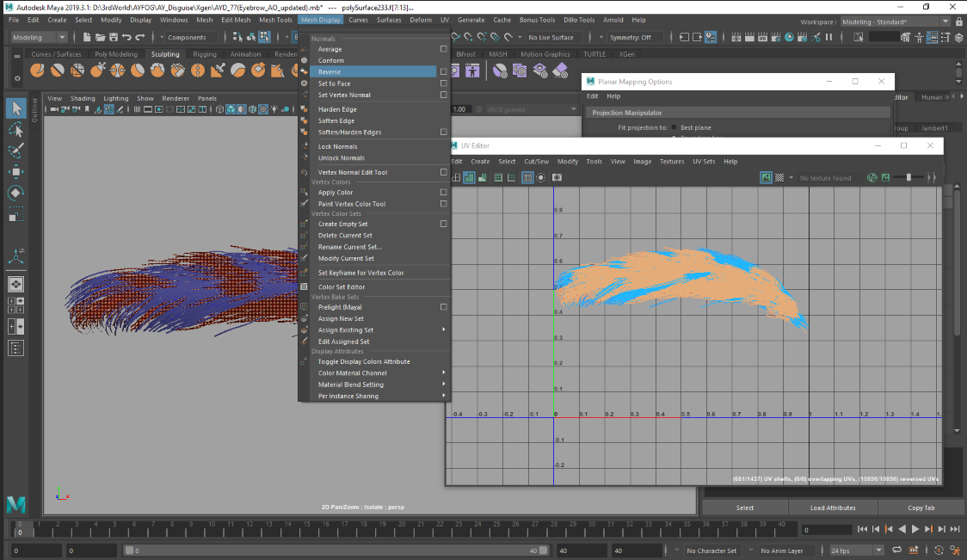Toggle checkered texture display in UV Editor
This screenshot has width=967, height=560.
coord(779,178)
